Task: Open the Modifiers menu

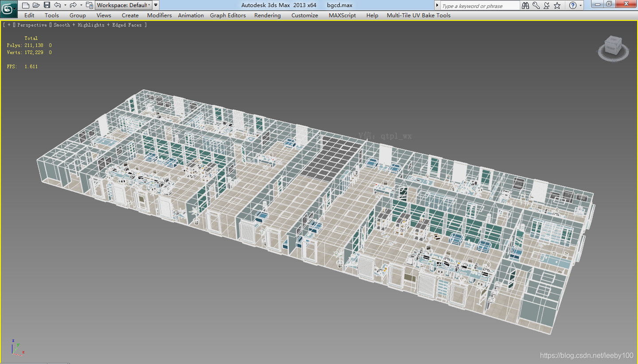Action: coord(159,15)
